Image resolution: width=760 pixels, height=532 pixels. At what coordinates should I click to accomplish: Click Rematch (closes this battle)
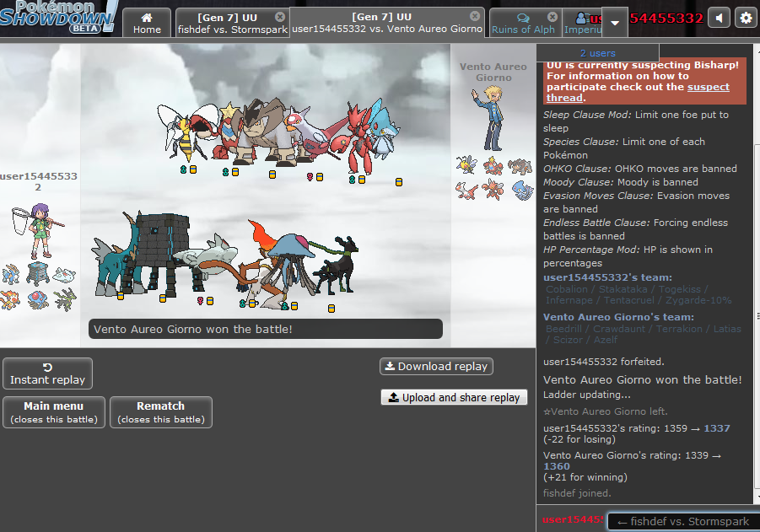pyautogui.click(x=161, y=412)
